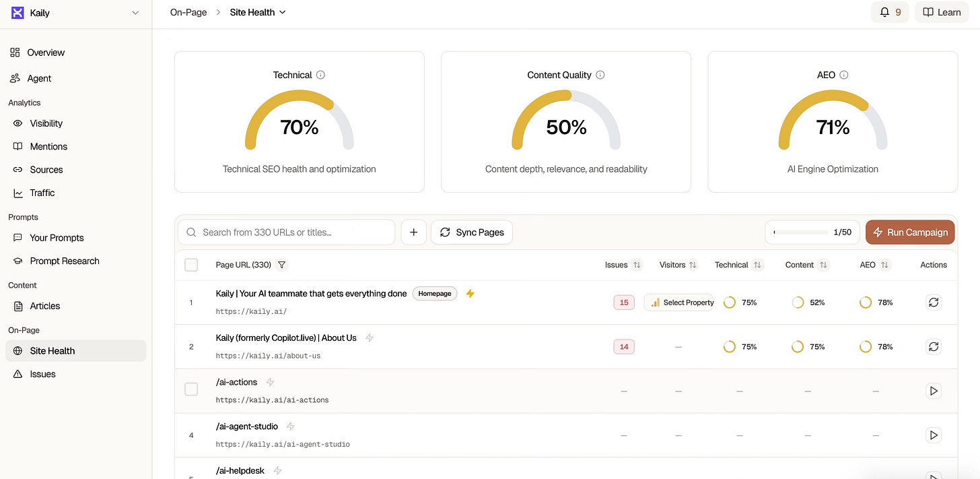Click the AEO info icon
The height and width of the screenshot is (479, 980).
[x=844, y=75]
